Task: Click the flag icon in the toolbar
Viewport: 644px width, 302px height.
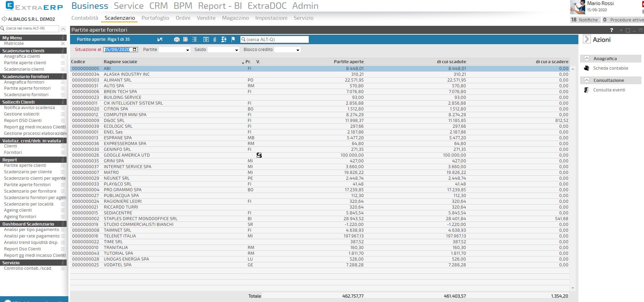Action: coord(233,39)
